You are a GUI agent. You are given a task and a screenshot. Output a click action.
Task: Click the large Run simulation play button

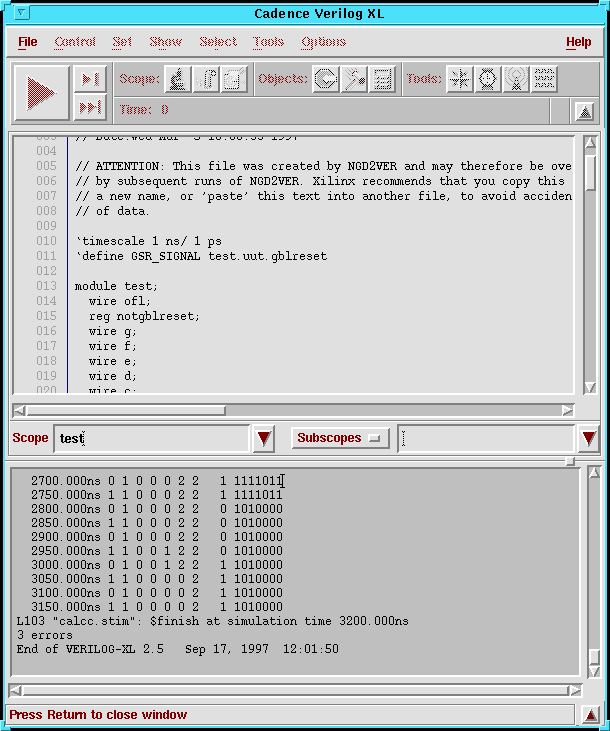(41, 93)
